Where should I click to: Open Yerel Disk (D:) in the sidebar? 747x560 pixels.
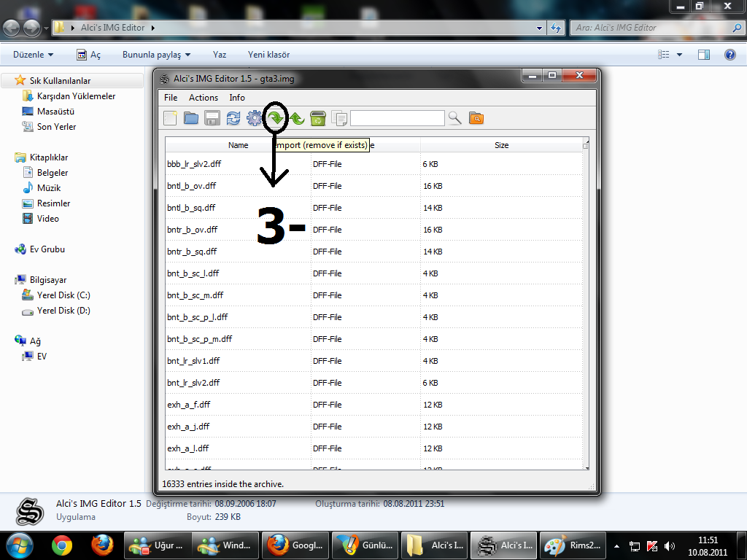tap(63, 311)
